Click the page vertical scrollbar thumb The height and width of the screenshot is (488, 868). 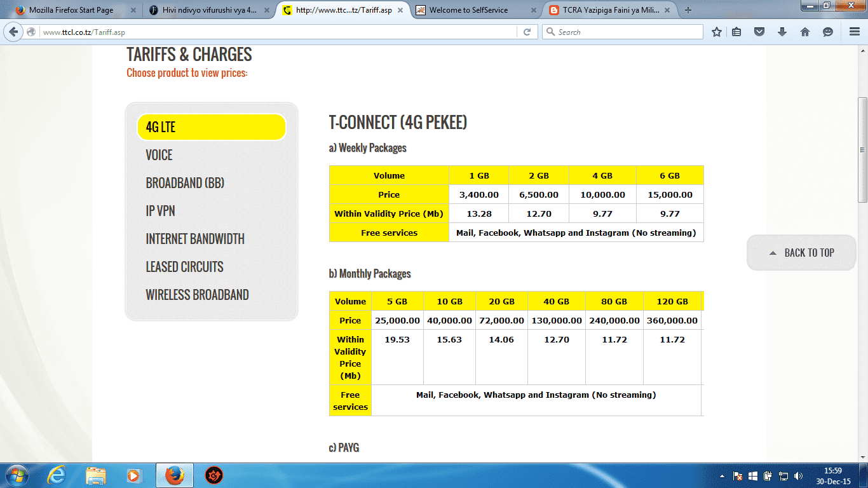pyautogui.click(x=862, y=150)
